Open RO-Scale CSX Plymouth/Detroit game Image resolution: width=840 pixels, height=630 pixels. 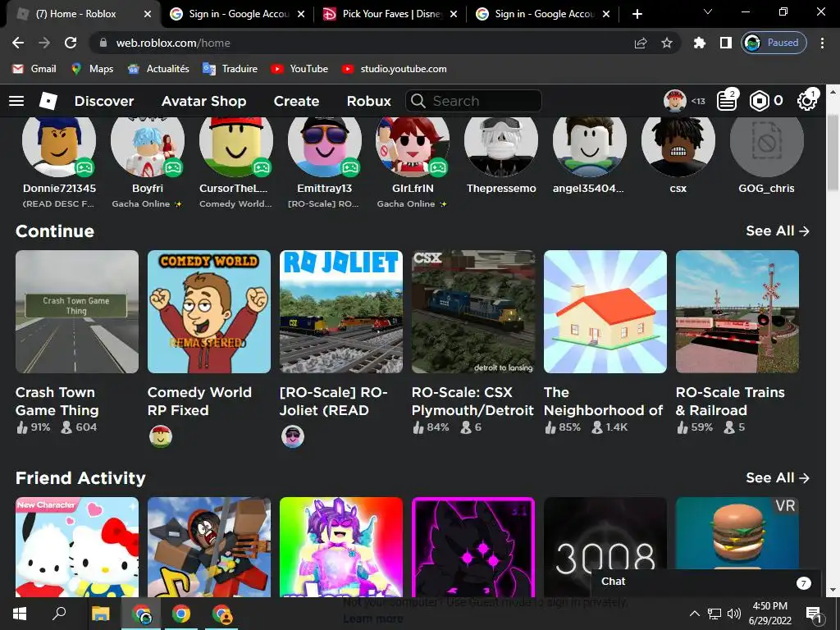coord(473,312)
